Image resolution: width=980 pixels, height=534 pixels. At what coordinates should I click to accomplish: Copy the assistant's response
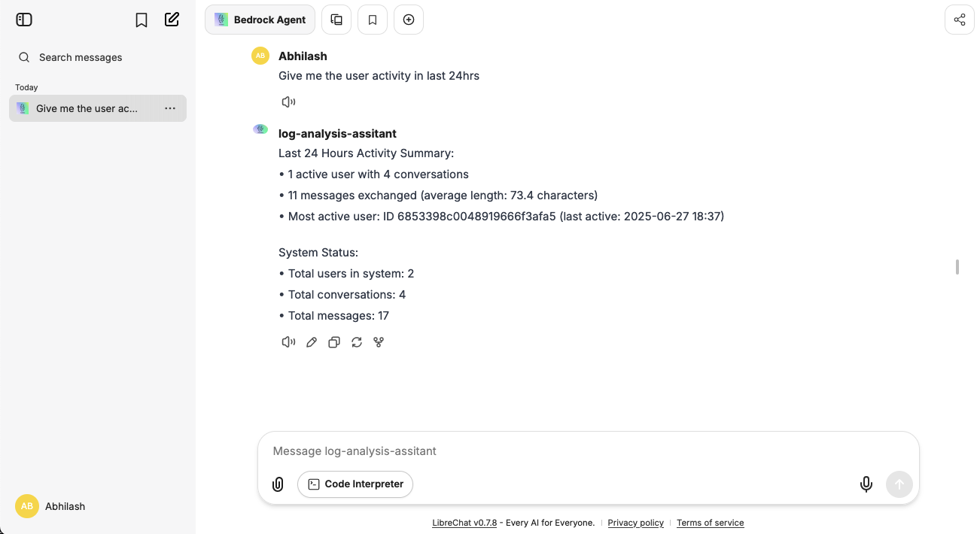(x=333, y=341)
